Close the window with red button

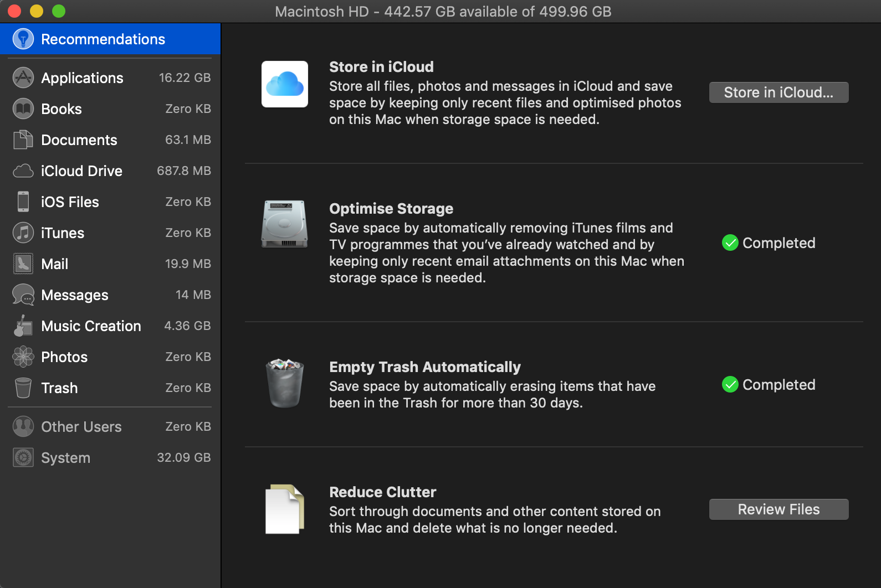pos(14,11)
